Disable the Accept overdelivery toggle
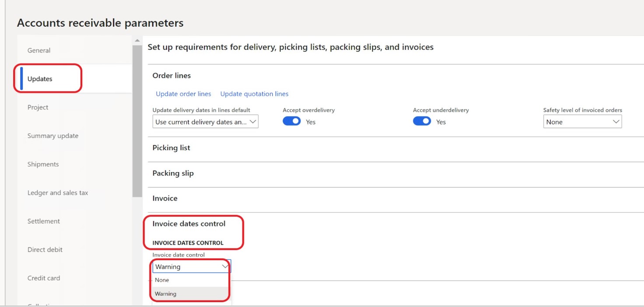Image resolution: width=644 pixels, height=307 pixels. pos(292,121)
